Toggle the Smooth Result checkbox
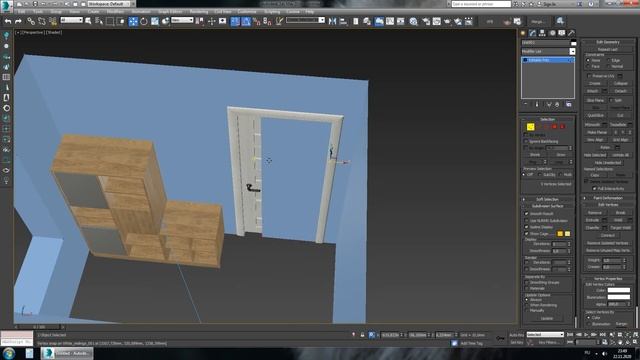The image size is (640, 360). 527,213
